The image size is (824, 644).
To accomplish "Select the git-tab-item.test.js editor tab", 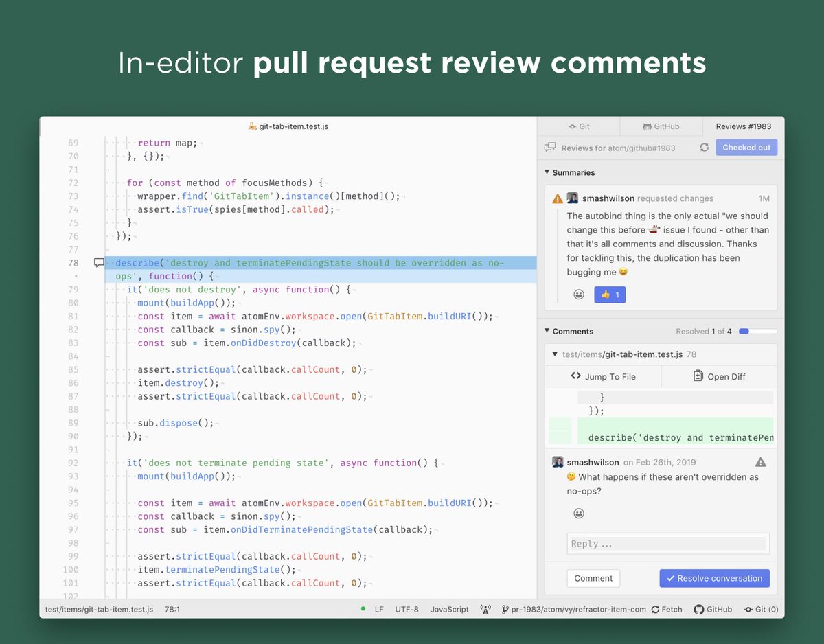I will pos(288,126).
